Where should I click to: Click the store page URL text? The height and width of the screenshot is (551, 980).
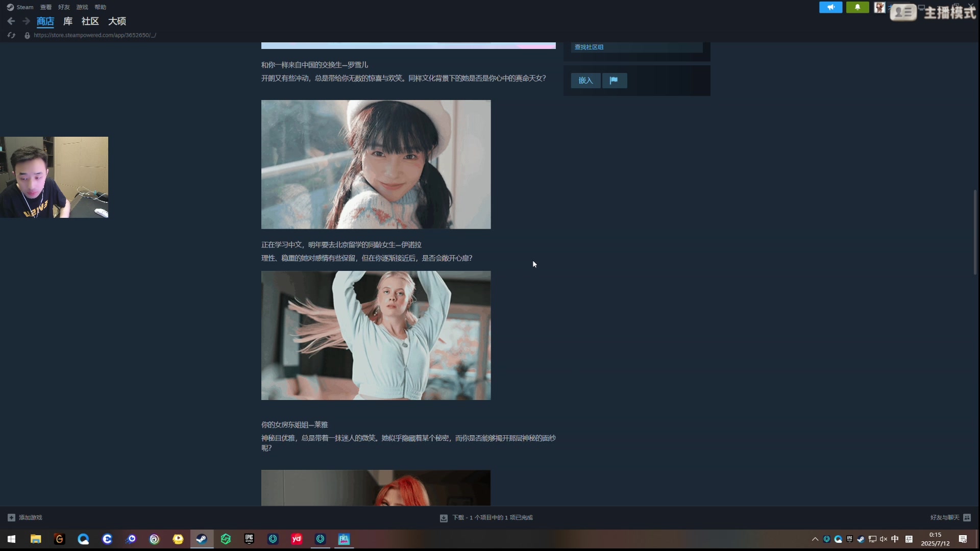(x=95, y=35)
